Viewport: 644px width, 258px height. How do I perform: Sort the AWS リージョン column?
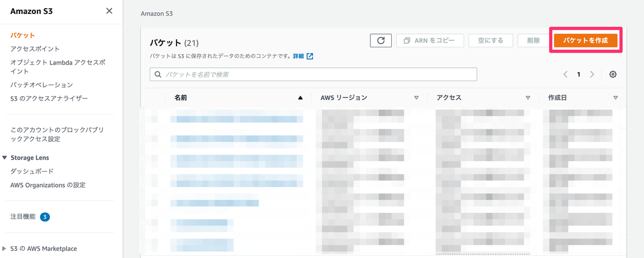pos(416,98)
